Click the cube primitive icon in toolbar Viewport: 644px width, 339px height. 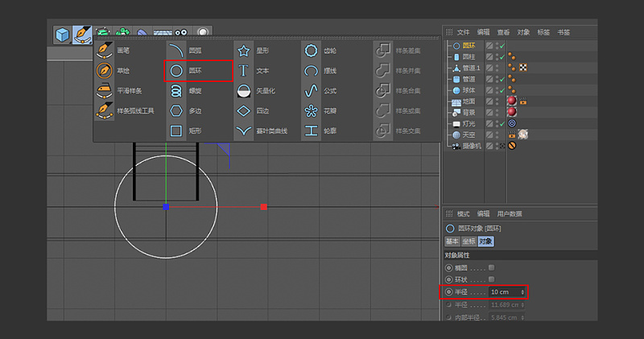62,34
